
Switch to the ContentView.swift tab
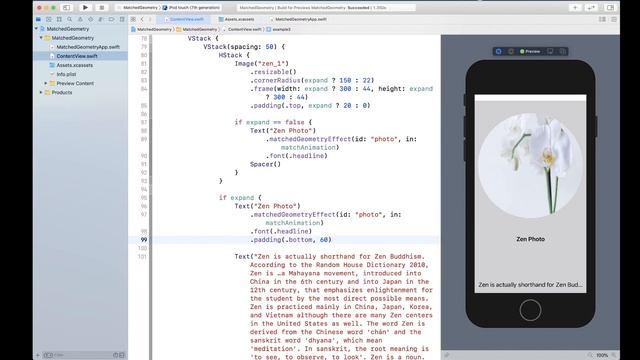point(184,19)
